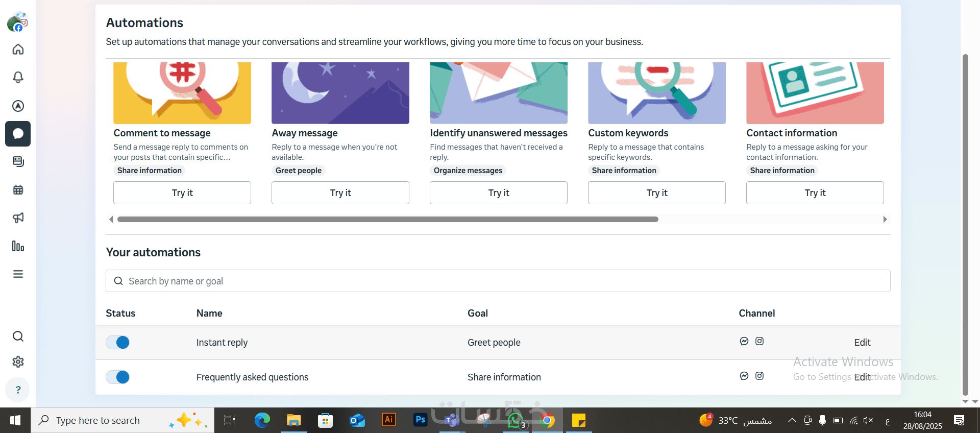Open File Explorer from the taskbar
Viewport: 980px width, 433px height.
293,420
